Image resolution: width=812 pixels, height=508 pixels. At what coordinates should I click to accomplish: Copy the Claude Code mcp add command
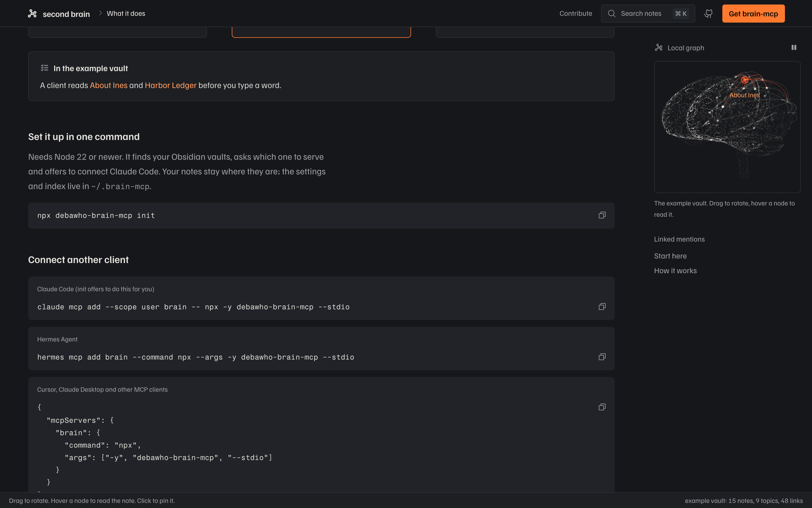[602, 306]
